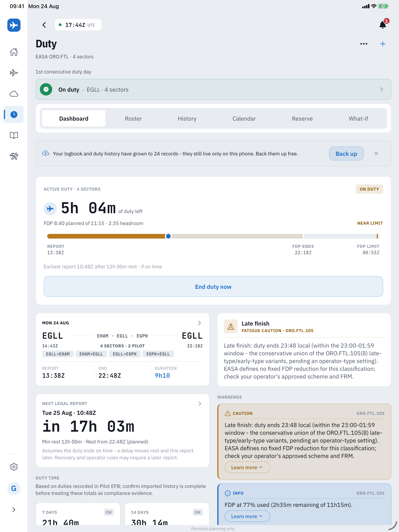The image size is (399, 532).
Task: Tap the CAUTION warning triangle icon
Action: coord(228,413)
